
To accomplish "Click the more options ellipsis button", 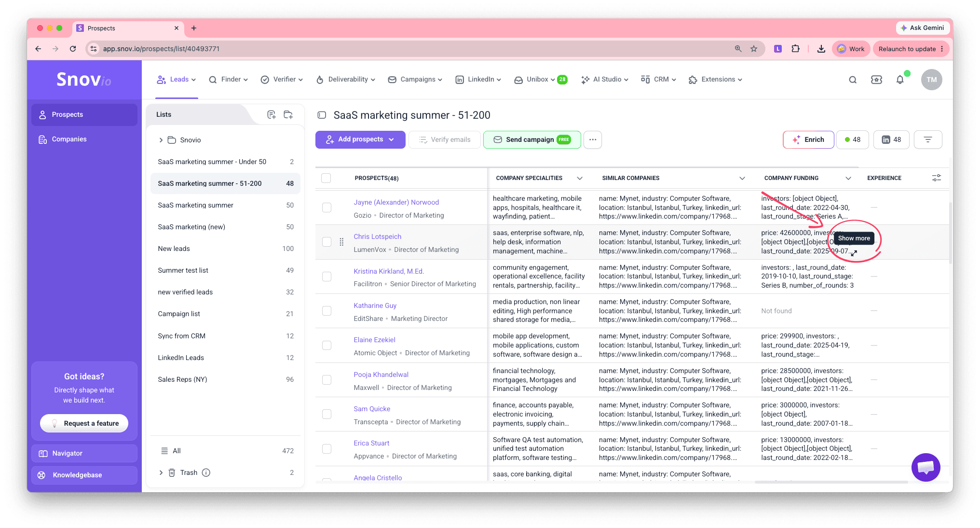I will [593, 139].
